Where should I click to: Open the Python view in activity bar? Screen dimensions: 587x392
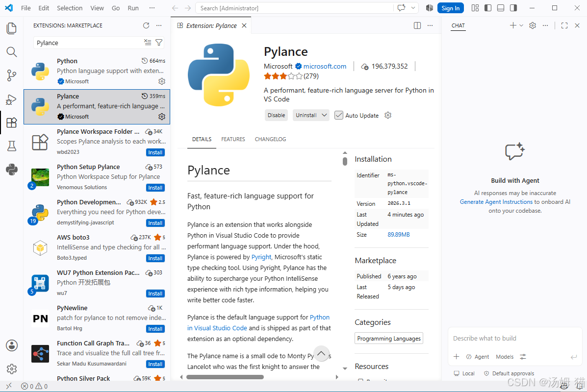point(12,170)
